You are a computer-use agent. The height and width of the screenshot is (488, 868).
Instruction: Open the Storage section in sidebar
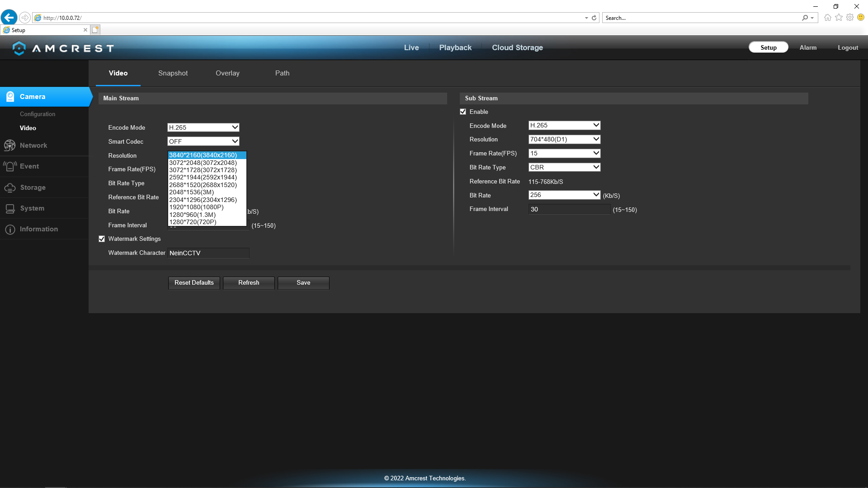coord(44,188)
